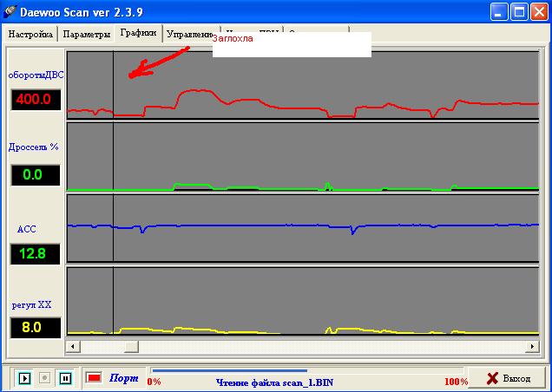Screen dimensions: 552x392
Task: Click the horizontal scrollbar thumb
Action: (x=131, y=347)
